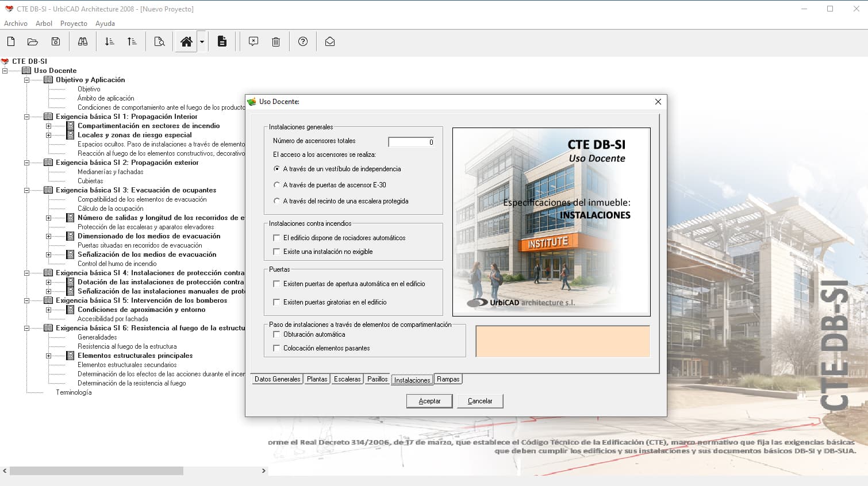Click the binoculars search icon
The width and height of the screenshot is (868, 486).
pos(83,41)
